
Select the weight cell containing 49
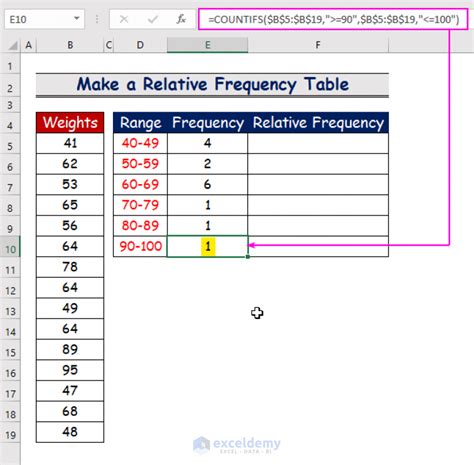coord(70,308)
